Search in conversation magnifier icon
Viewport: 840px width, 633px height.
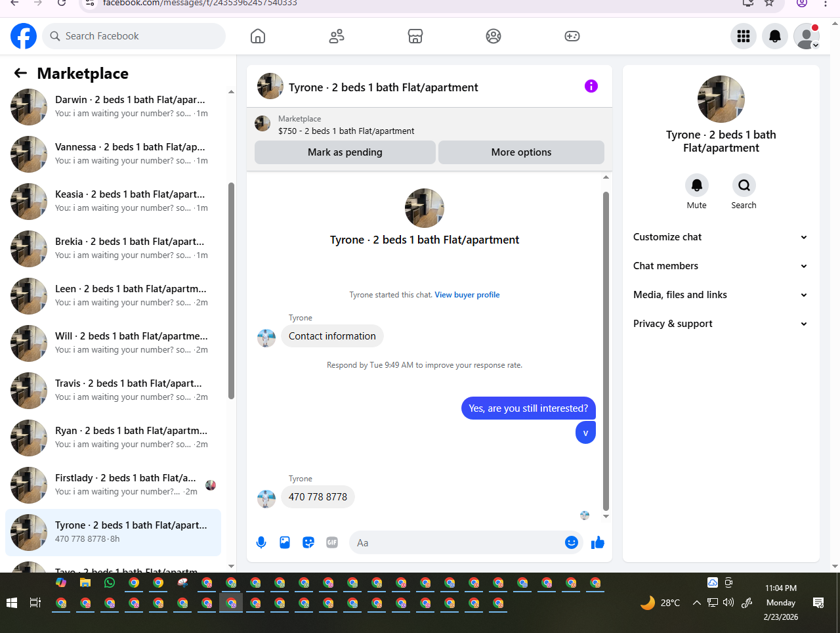(744, 185)
